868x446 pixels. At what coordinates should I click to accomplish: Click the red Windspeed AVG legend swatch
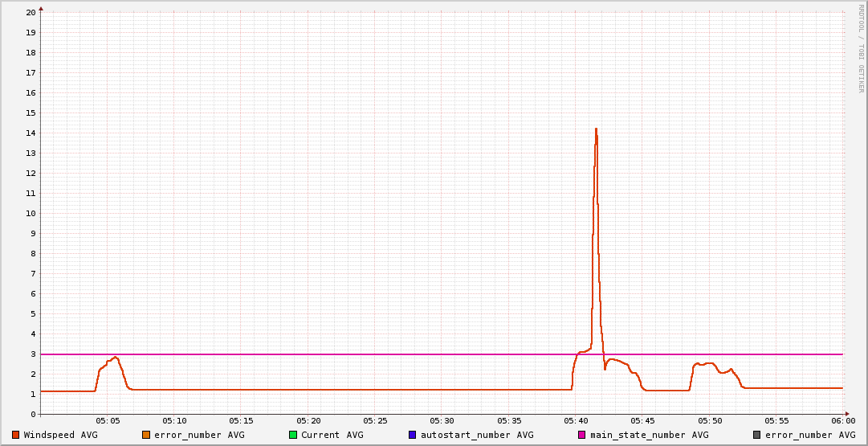point(15,435)
